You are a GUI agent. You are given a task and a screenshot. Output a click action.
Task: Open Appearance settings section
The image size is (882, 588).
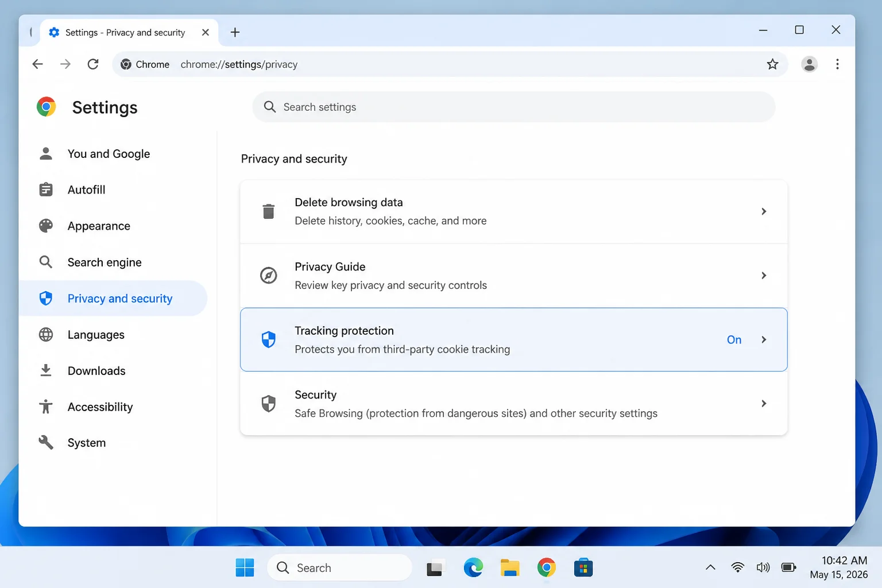113,226
